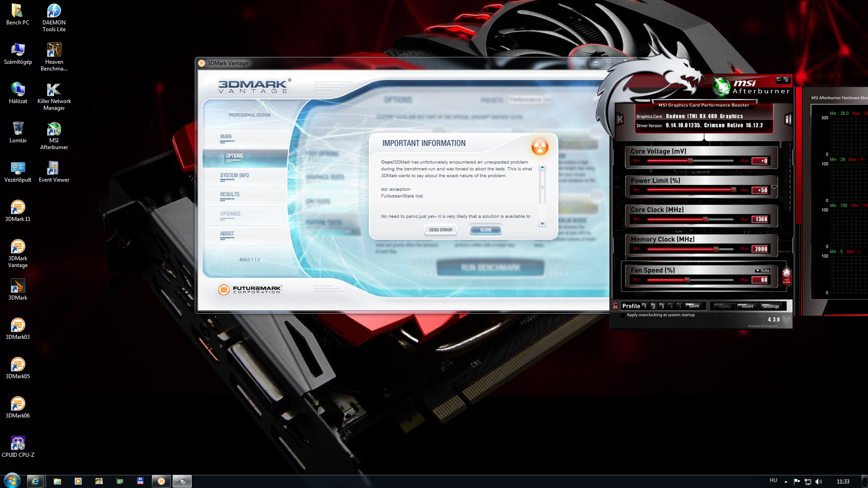This screenshot has height=488, width=868.
Task: Launch the 3DMark desktop shortcut
Action: pyautogui.click(x=18, y=289)
